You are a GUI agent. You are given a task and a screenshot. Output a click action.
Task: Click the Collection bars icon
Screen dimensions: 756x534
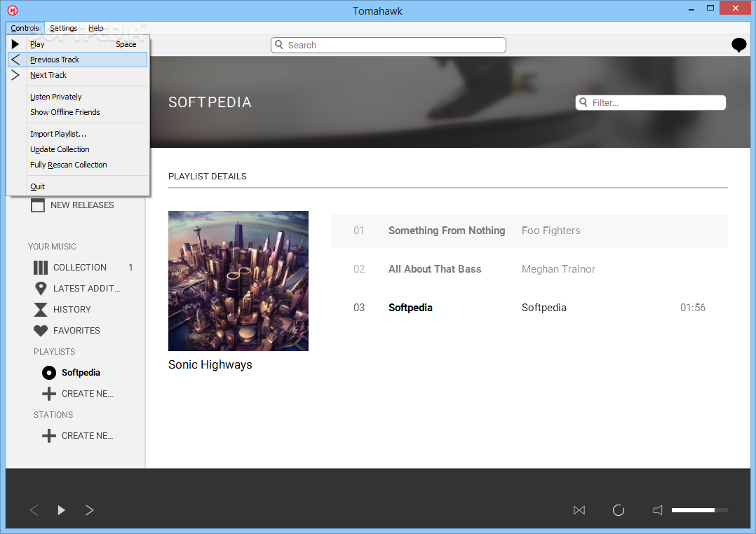41,268
